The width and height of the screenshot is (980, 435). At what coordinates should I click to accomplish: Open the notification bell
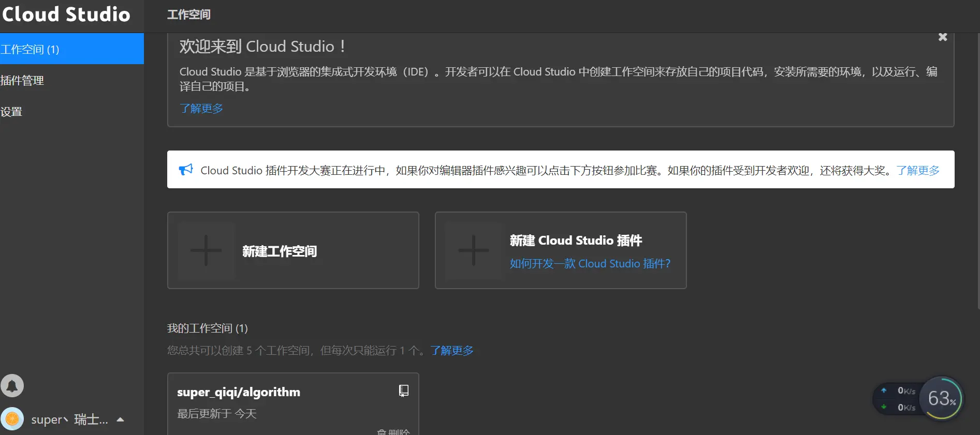12,386
